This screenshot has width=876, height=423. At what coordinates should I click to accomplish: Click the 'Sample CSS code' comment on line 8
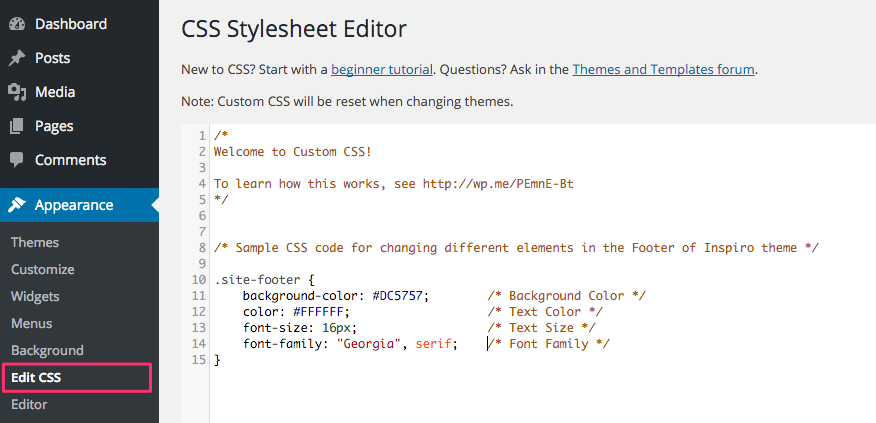[x=516, y=248]
